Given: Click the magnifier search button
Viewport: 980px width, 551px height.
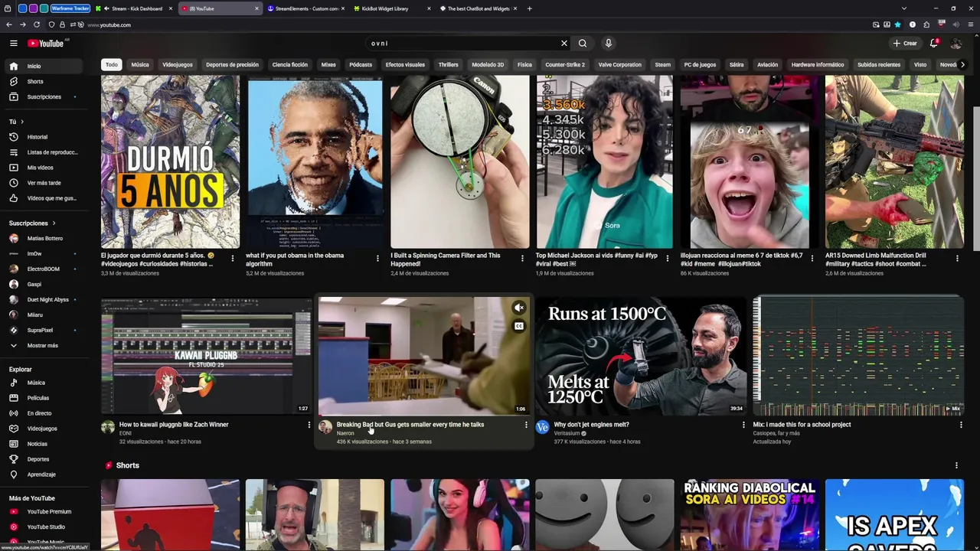Looking at the screenshot, I should coord(583,44).
